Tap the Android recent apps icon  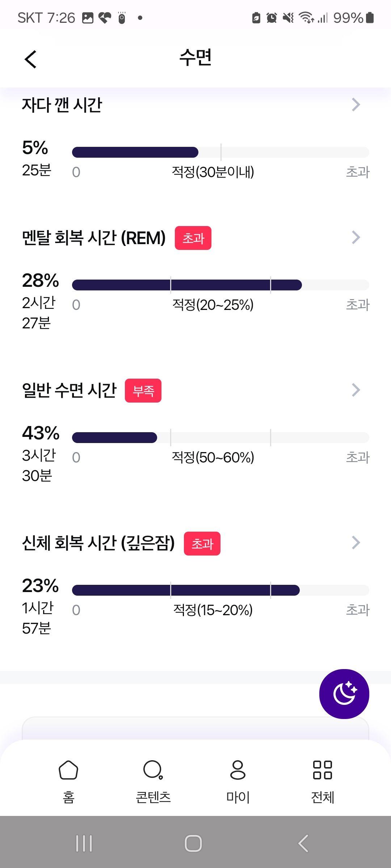(x=84, y=843)
